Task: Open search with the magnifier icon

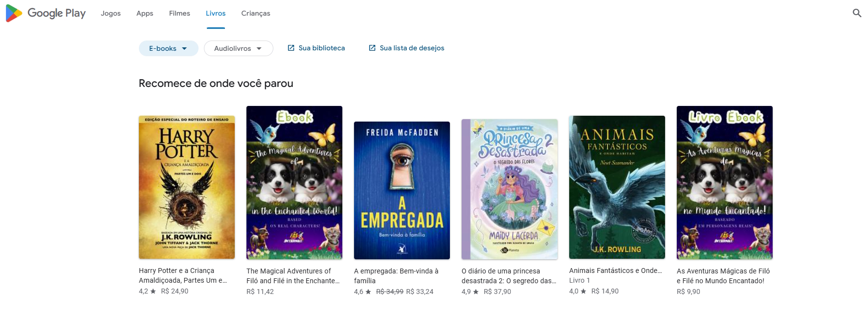Action: [x=857, y=13]
